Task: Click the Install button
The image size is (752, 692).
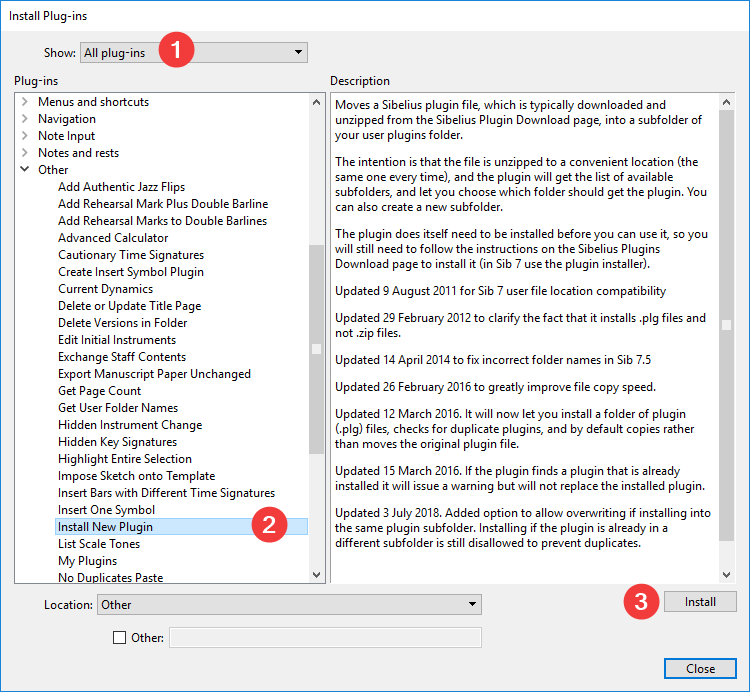Action: point(700,602)
